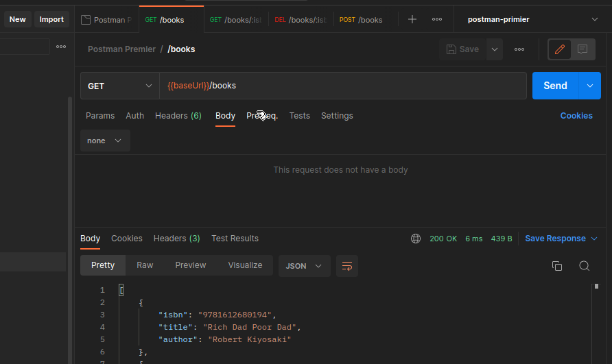Open the JSON format dropdown
The image size is (612, 364).
click(304, 266)
